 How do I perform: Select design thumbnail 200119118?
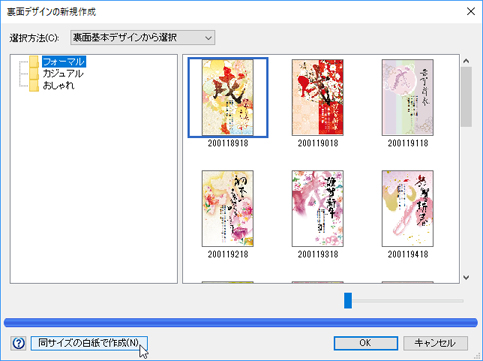(x=408, y=97)
